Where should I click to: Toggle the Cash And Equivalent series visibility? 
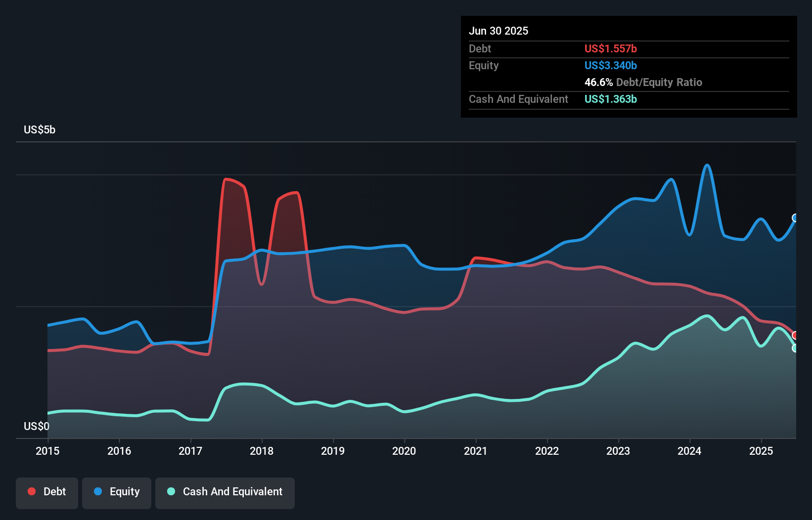[225, 492]
